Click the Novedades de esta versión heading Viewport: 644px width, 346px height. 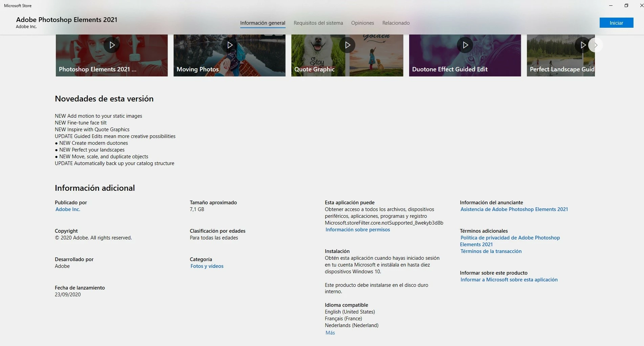click(x=104, y=99)
